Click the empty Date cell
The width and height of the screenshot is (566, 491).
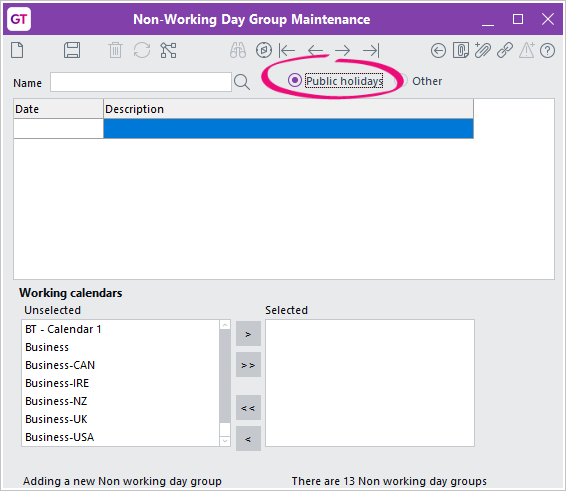coord(58,129)
